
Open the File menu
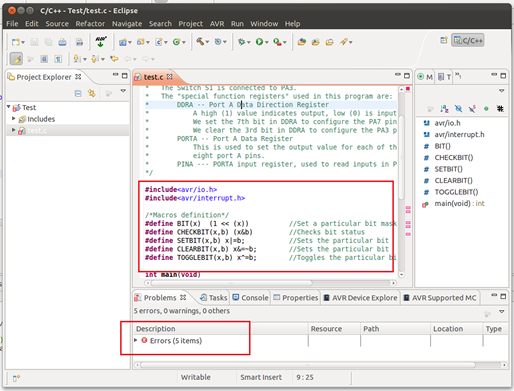pos(12,24)
